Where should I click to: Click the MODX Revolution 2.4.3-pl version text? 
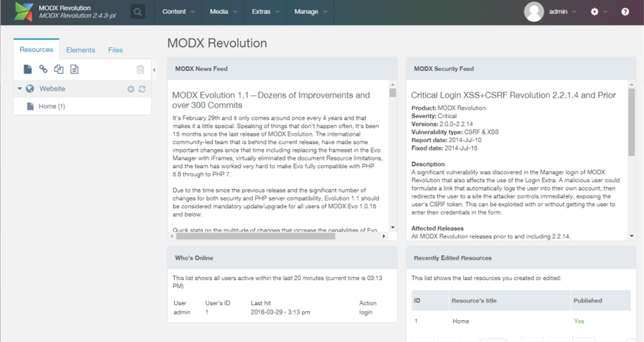pyautogui.click(x=77, y=15)
